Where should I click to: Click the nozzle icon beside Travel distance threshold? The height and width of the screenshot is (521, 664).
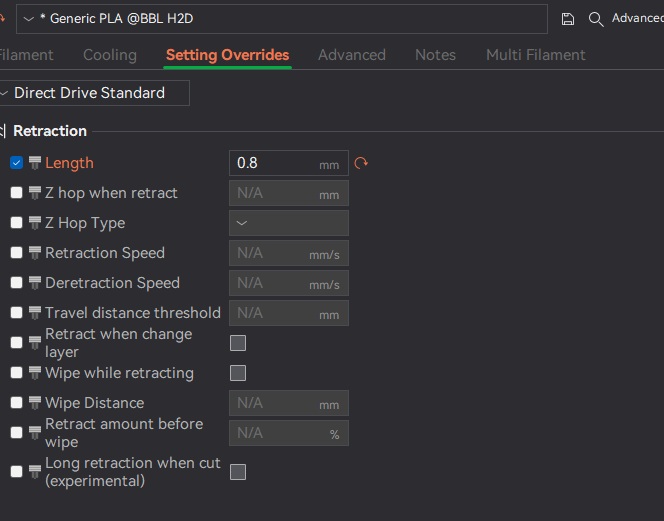point(35,313)
